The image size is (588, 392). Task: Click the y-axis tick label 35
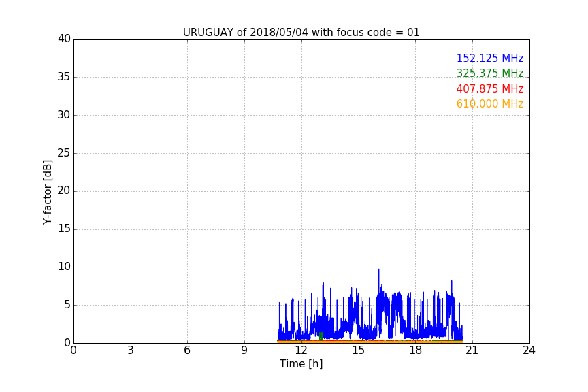(x=64, y=76)
